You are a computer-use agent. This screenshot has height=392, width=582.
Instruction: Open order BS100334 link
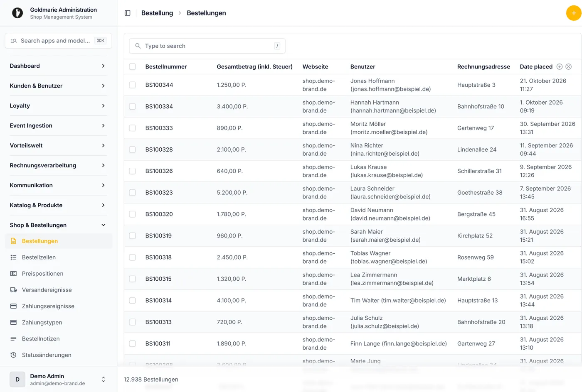pos(159,106)
